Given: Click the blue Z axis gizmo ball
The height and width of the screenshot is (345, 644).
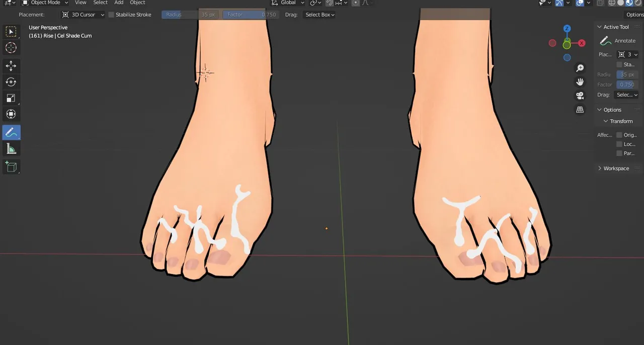Looking at the screenshot, I should coord(567,29).
